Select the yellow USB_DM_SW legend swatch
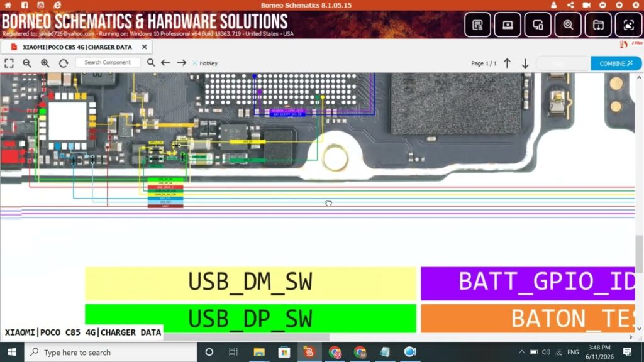The height and width of the screenshot is (362, 644). 250,282
